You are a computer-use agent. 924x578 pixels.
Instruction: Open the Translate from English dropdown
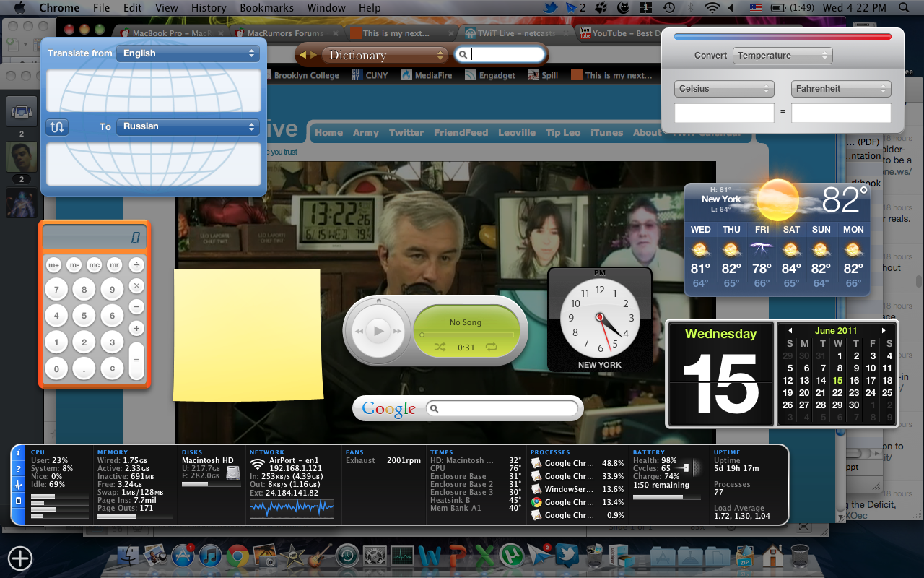(188, 53)
